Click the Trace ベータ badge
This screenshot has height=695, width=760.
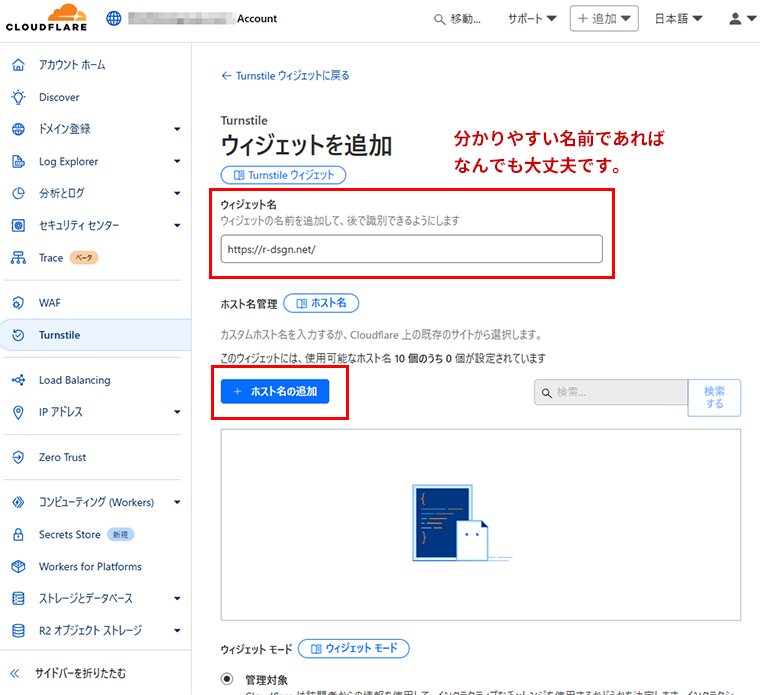pos(84,257)
